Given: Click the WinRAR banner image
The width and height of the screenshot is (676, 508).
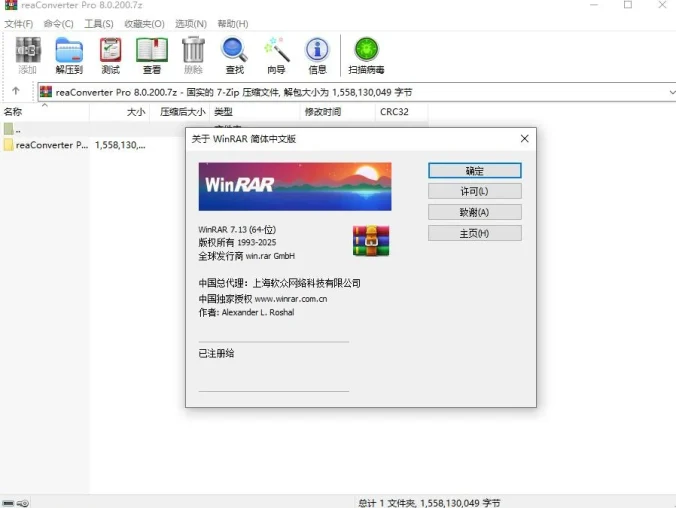Looking at the screenshot, I should coord(295,186).
